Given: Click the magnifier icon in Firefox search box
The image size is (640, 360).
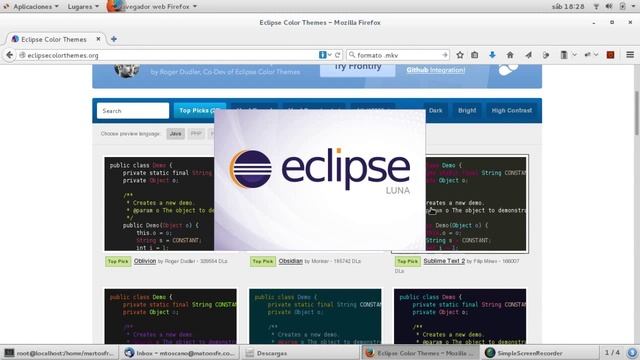Looking at the screenshot, I should pyautogui.click(x=352, y=55).
